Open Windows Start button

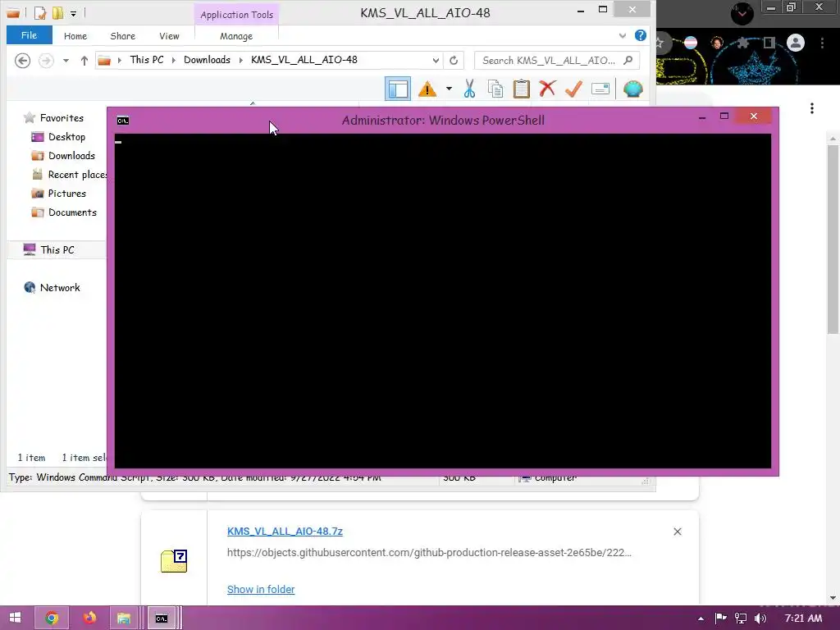[x=15, y=618]
